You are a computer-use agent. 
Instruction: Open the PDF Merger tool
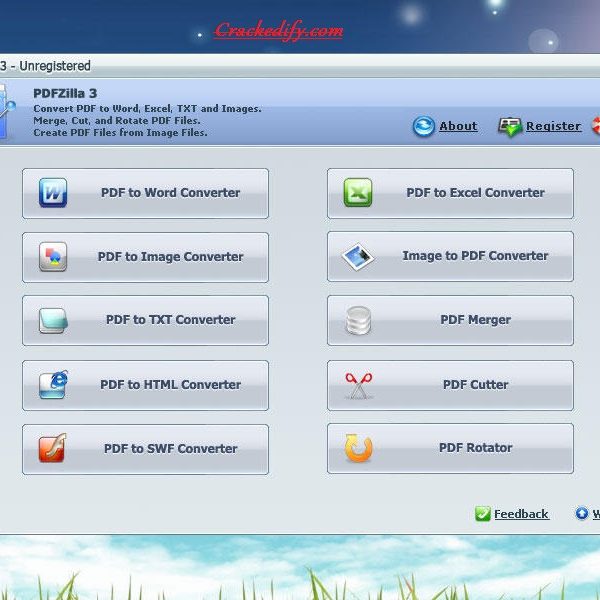[450, 321]
